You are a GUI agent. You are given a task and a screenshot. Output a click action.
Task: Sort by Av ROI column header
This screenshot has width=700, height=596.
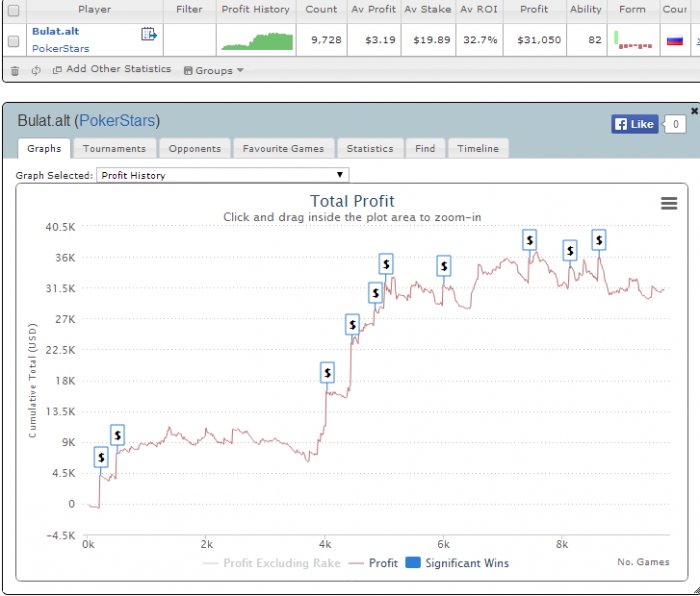pos(479,9)
